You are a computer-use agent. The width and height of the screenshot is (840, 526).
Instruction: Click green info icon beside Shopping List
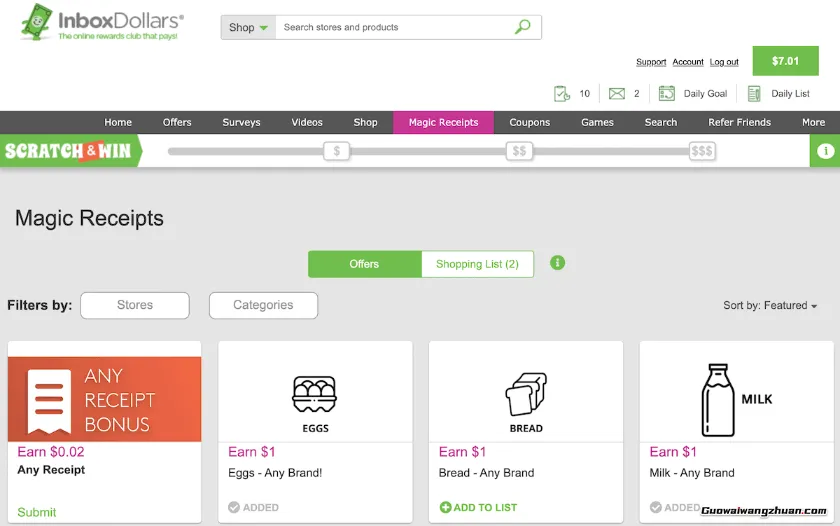pyautogui.click(x=558, y=263)
